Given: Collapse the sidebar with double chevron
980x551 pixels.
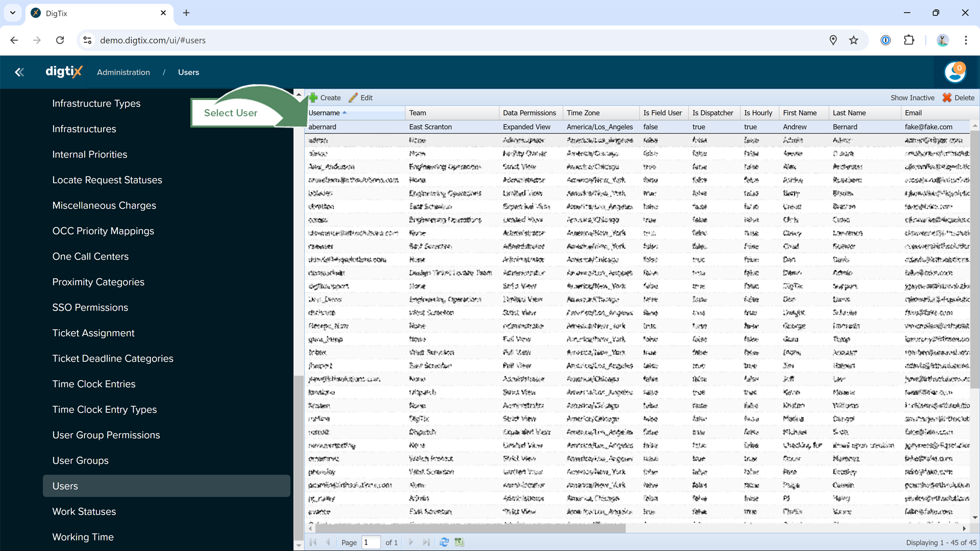Looking at the screenshot, I should coord(19,72).
